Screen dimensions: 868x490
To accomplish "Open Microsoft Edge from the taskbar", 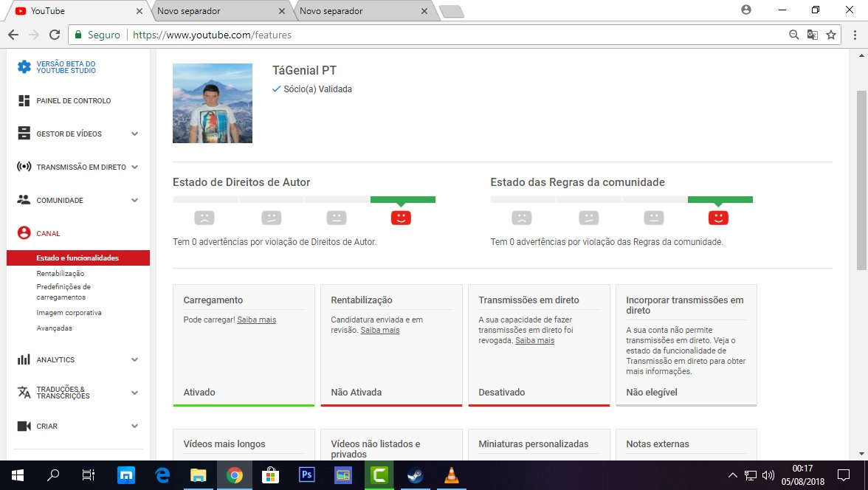I will pyautogui.click(x=162, y=475).
